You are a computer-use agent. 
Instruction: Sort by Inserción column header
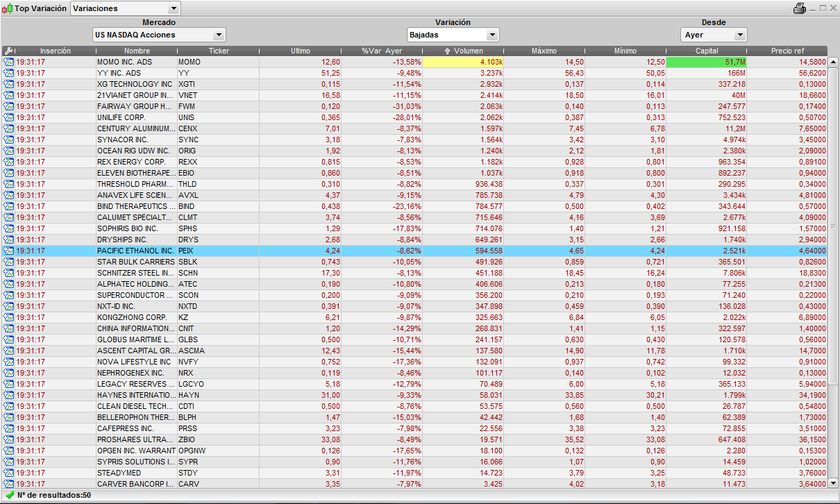click(x=55, y=51)
